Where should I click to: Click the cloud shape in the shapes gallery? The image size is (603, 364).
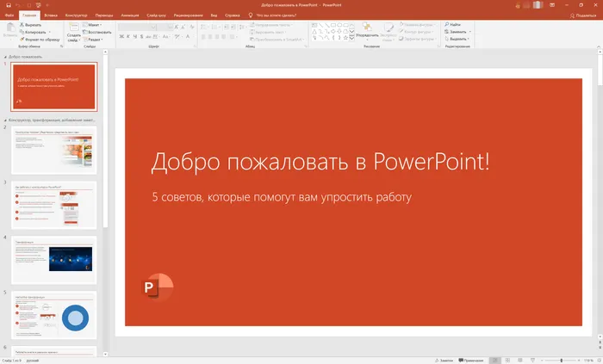(x=345, y=31)
